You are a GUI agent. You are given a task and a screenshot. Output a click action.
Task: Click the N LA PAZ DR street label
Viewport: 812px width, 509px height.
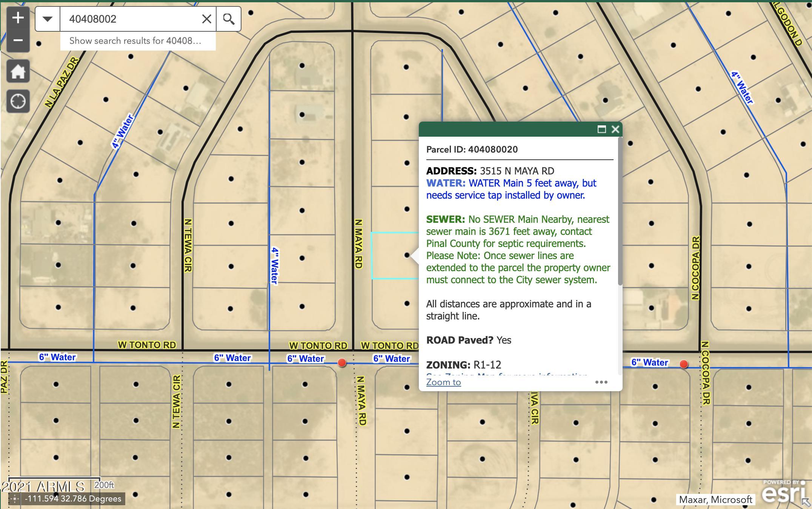pos(62,82)
